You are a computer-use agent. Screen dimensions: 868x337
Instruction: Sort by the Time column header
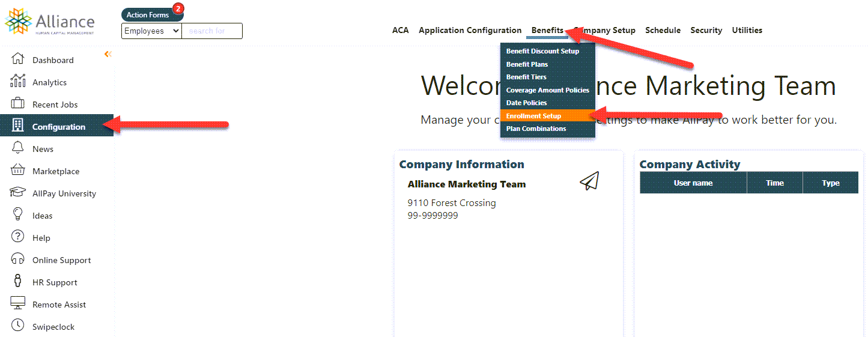click(775, 183)
